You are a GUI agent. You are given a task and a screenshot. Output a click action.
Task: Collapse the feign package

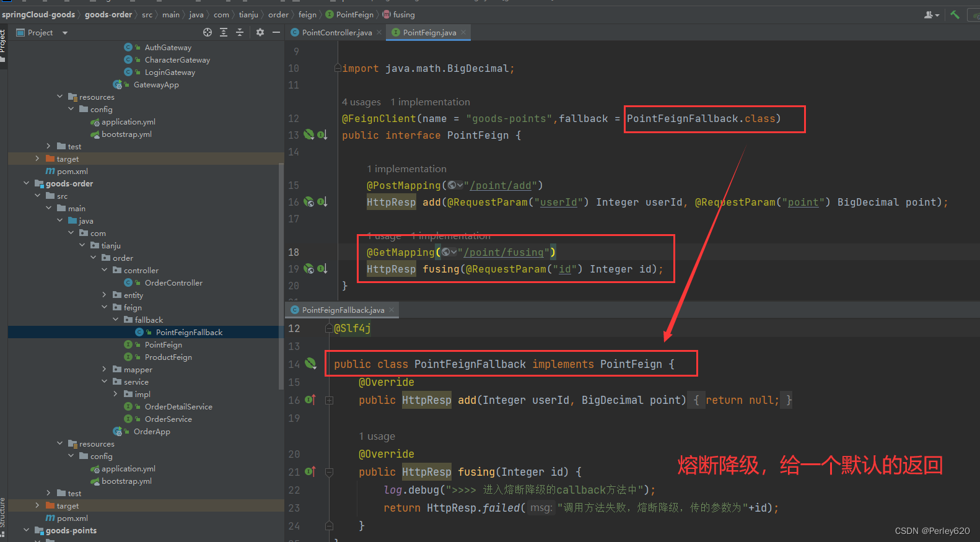104,307
